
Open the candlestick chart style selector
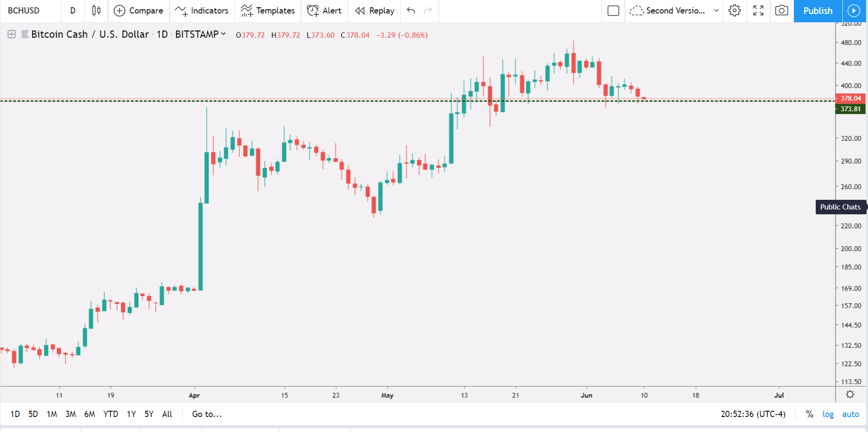(x=96, y=11)
